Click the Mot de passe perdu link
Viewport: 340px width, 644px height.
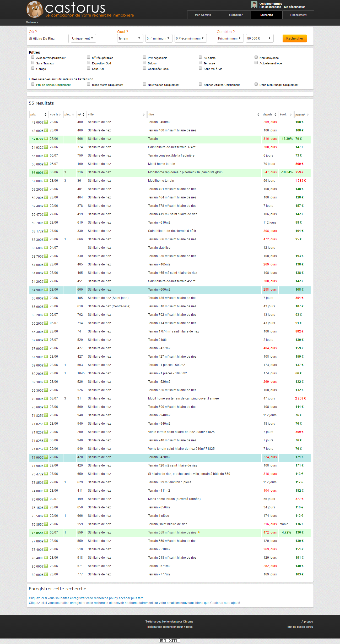(x=300, y=627)
